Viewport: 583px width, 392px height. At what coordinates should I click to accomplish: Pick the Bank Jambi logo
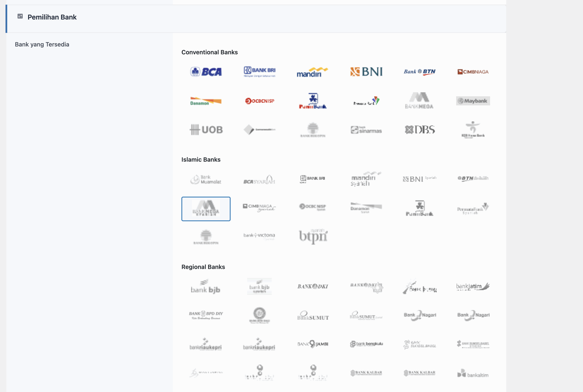pyautogui.click(x=313, y=344)
